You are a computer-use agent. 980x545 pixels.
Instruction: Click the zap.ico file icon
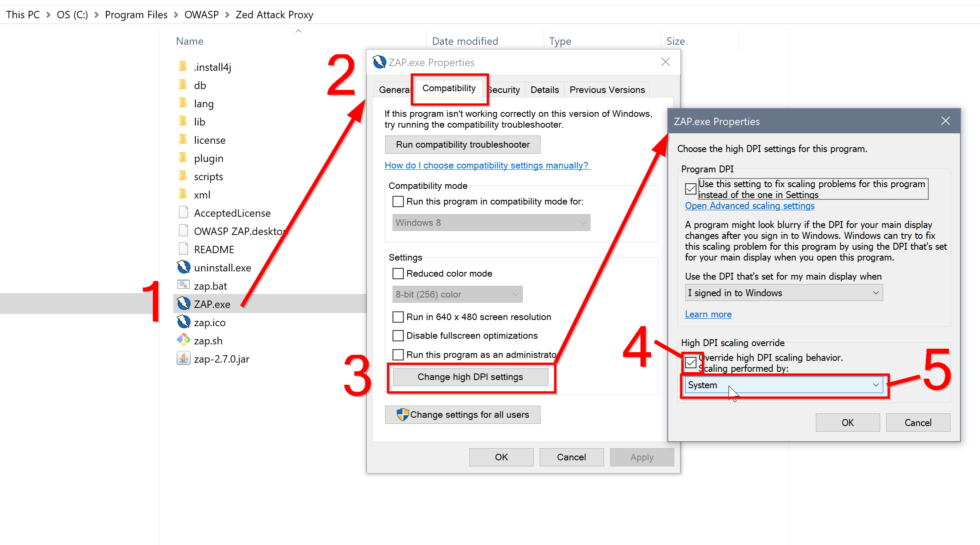[x=183, y=322]
